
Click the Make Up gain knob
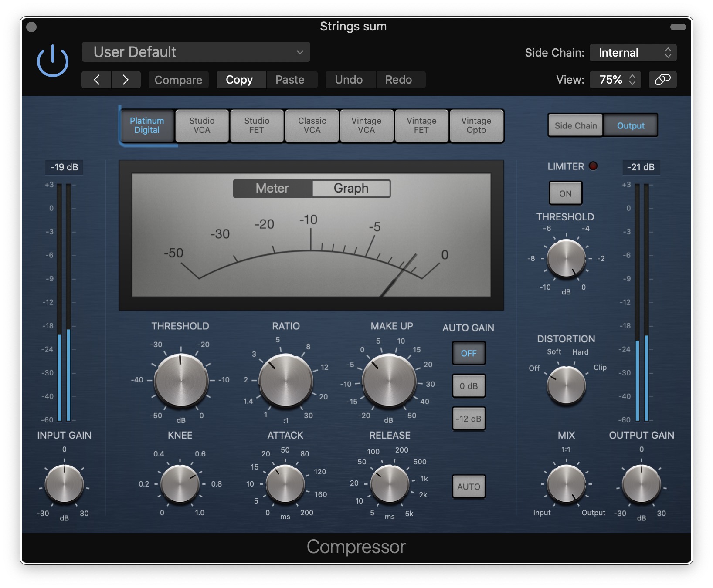(389, 380)
